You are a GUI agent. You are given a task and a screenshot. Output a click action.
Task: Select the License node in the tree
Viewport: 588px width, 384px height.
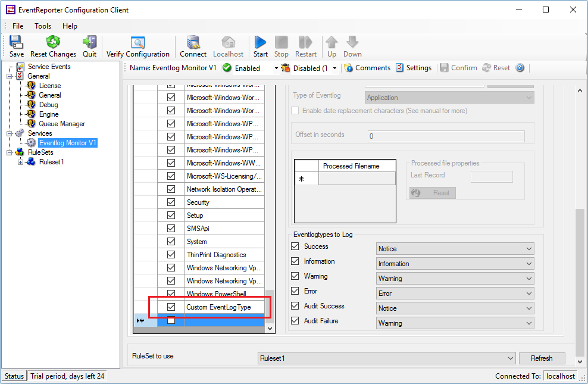[x=50, y=86]
